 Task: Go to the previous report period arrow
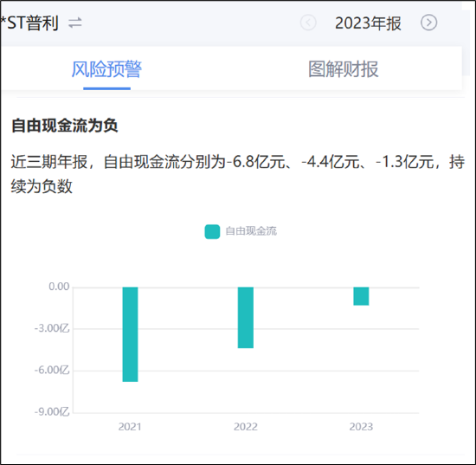pos(308,23)
